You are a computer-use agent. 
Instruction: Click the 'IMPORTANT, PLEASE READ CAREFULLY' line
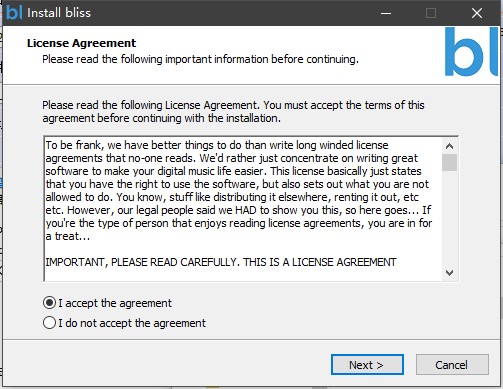[x=221, y=262]
